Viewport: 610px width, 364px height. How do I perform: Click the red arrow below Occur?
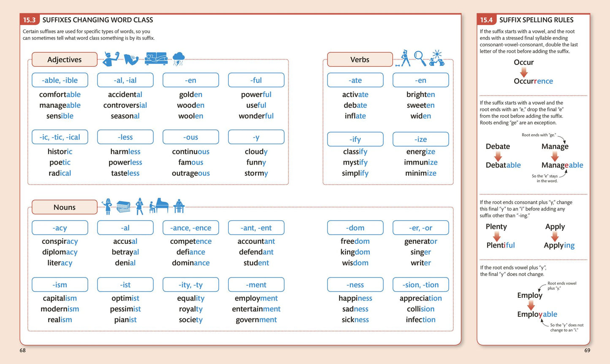click(523, 72)
